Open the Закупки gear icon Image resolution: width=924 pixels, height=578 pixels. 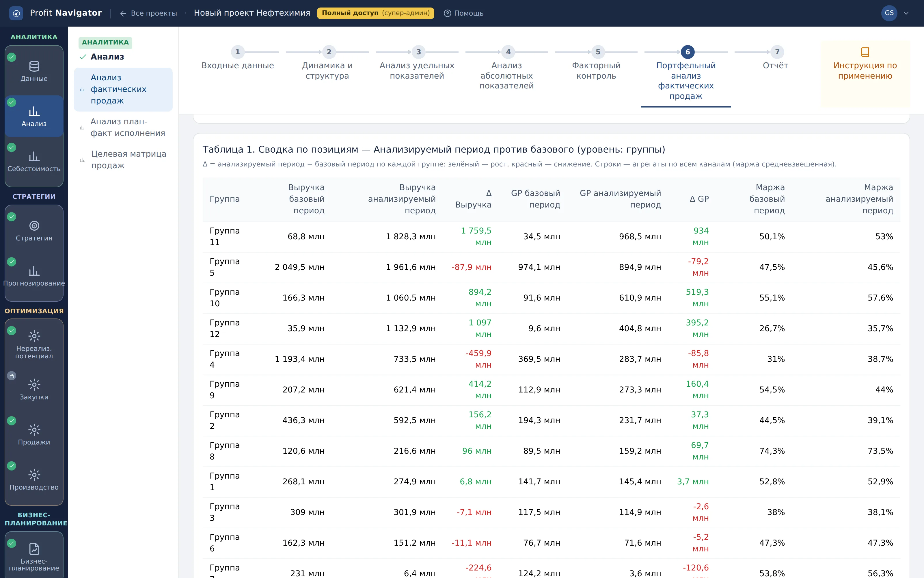coord(34,385)
